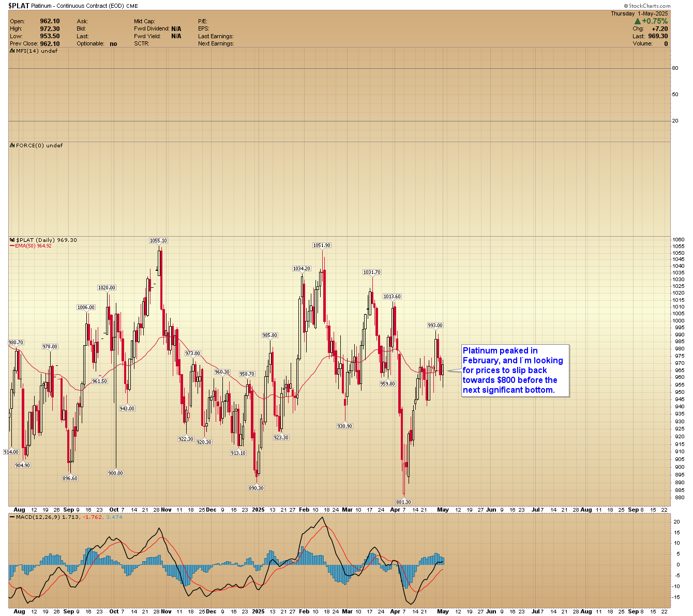Screen dimensions: 693x616
Task: Click the High value 972.30
Action: pyautogui.click(x=50, y=29)
